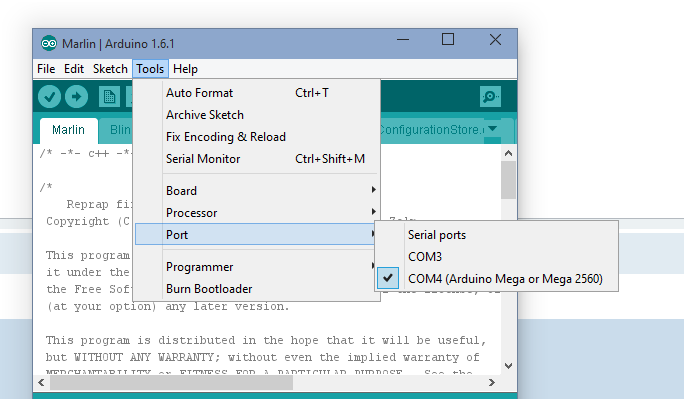Open the File menu
Viewport: 691px width, 409px height.
click(x=46, y=69)
